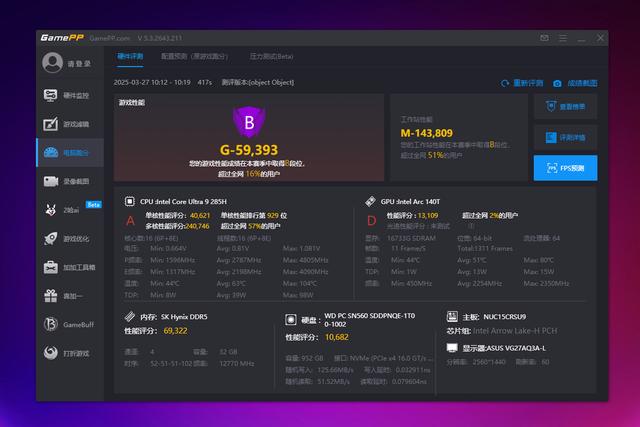Open the GameBuff sidebar item
The image size is (640, 427).
point(69,325)
